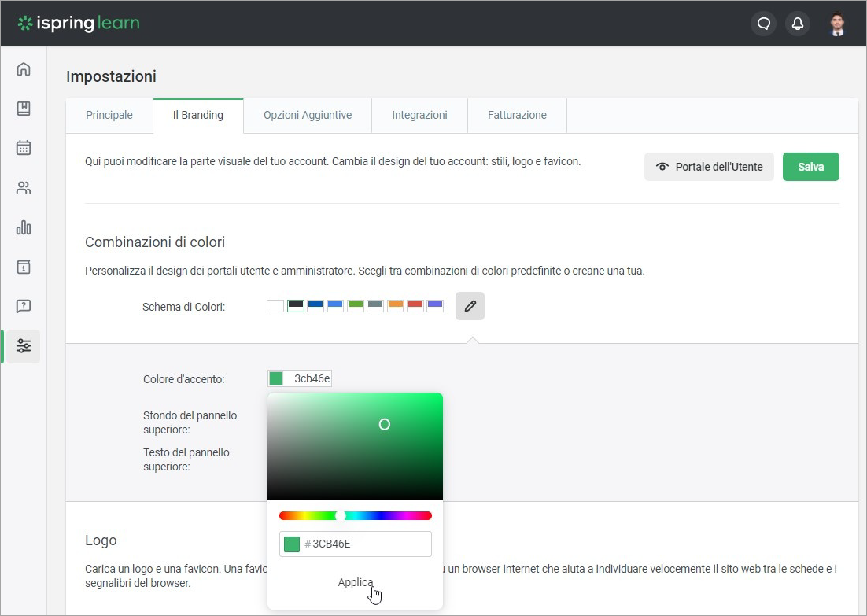This screenshot has width=867, height=616.
Task: Open the user profile avatar
Action: coord(838,24)
